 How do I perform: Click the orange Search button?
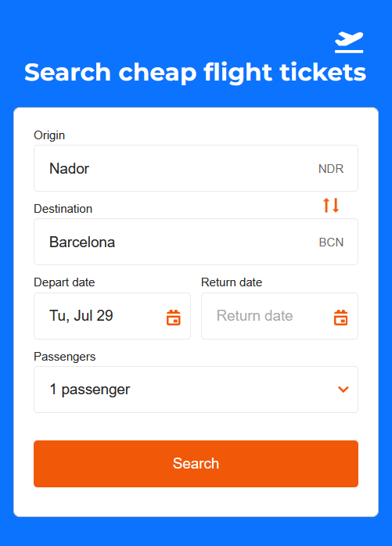point(196,463)
